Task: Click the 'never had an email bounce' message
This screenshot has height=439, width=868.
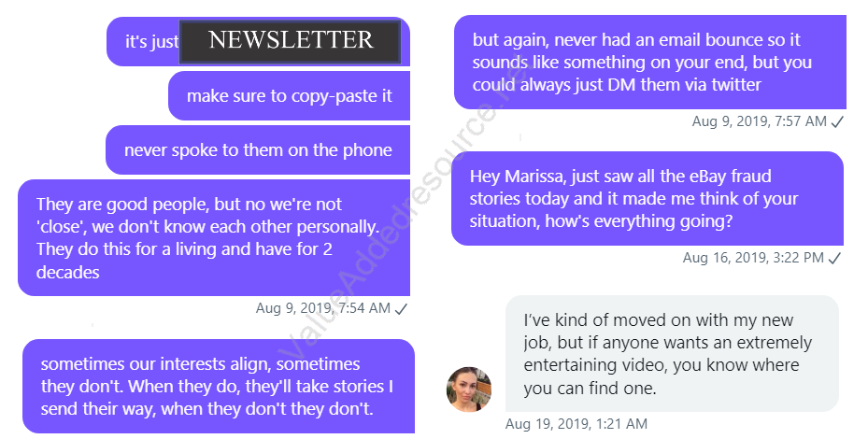Action: pos(650,62)
